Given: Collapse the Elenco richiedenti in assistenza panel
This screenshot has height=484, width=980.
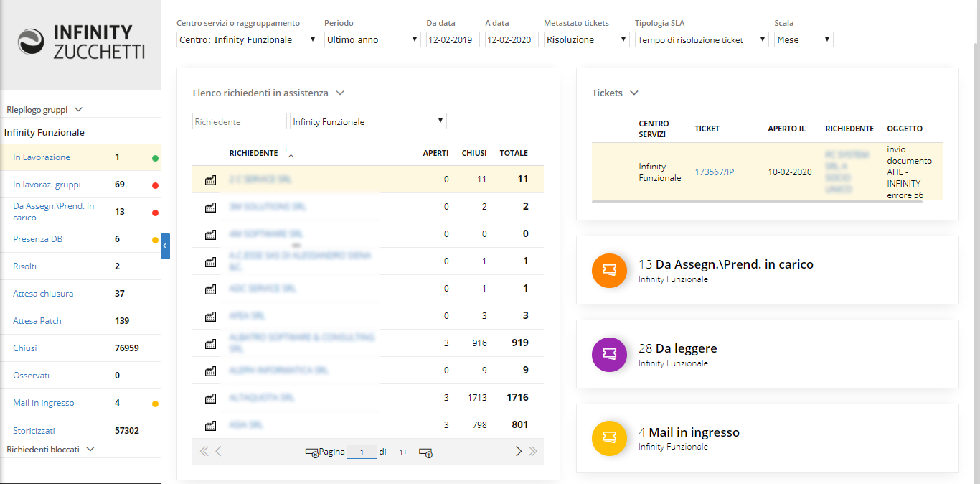Looking at the screenshot, I should (340, 93).
